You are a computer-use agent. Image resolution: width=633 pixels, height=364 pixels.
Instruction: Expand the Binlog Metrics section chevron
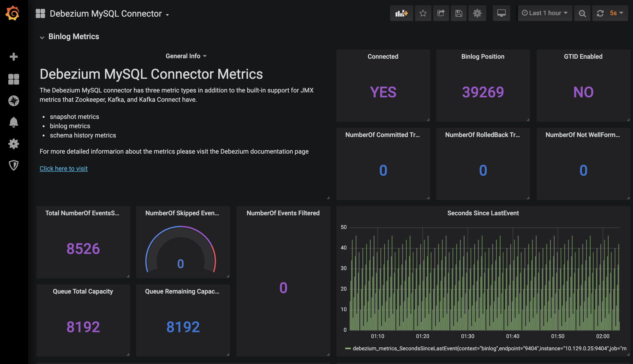[42, 36]
